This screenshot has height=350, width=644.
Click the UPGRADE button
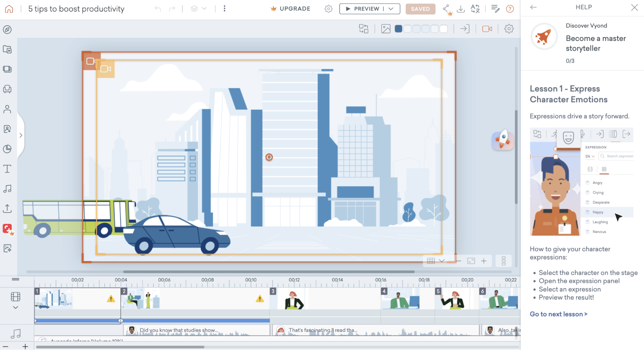point(290,9)
